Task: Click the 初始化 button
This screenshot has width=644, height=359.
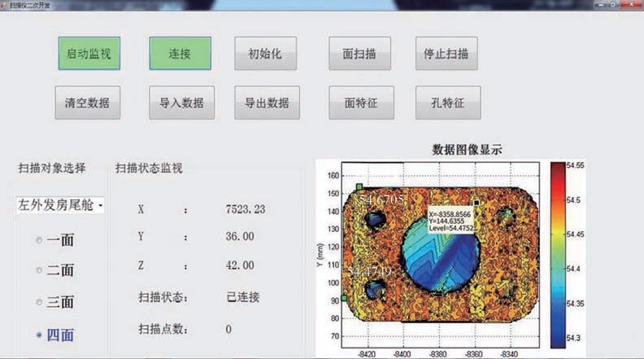Action: [265, 54]
